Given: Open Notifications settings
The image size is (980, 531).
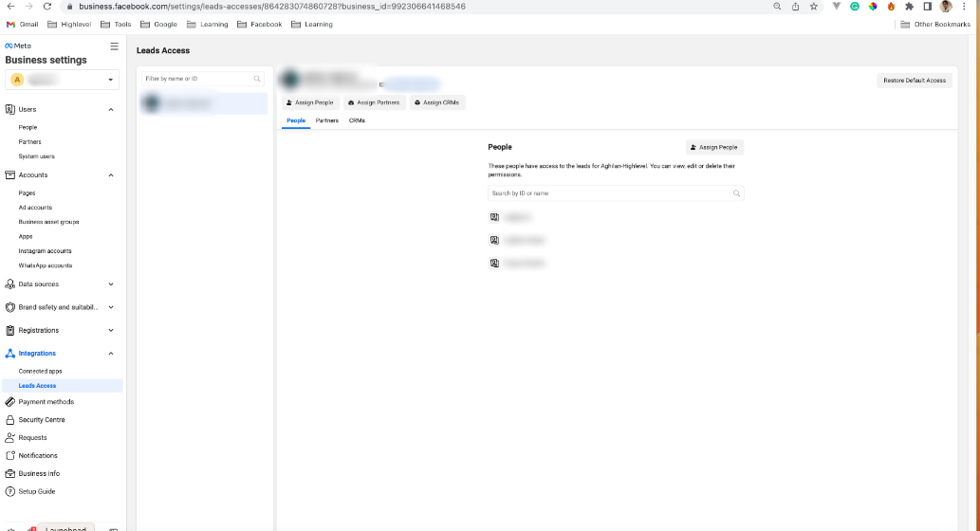Looking at the screenshot, I should [x=38, y=456].
